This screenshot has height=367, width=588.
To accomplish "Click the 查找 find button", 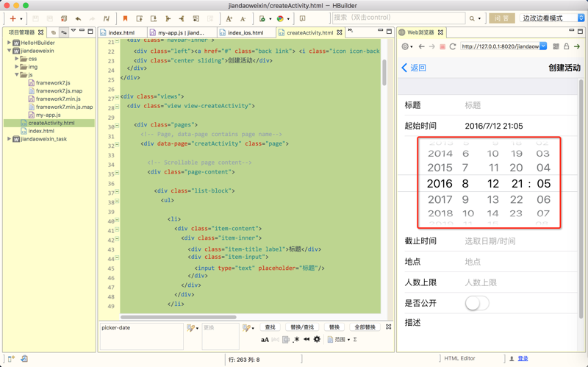I will tap(270, 327).
